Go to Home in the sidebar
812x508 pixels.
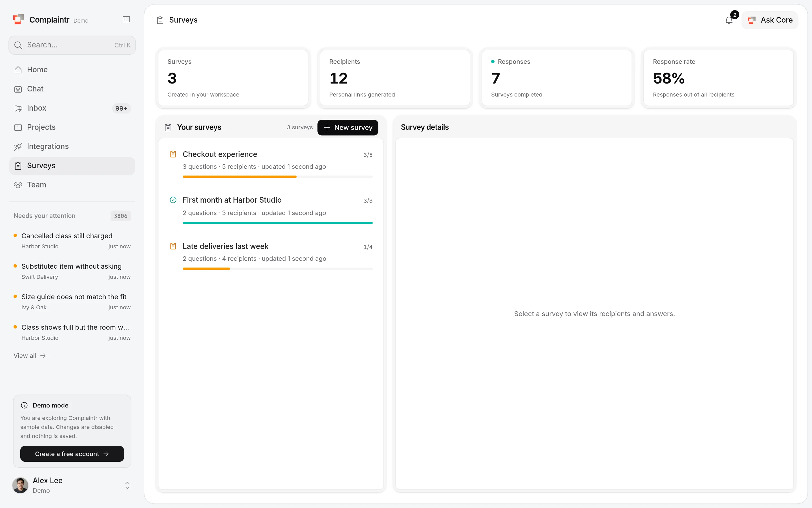tap(72, 70)
